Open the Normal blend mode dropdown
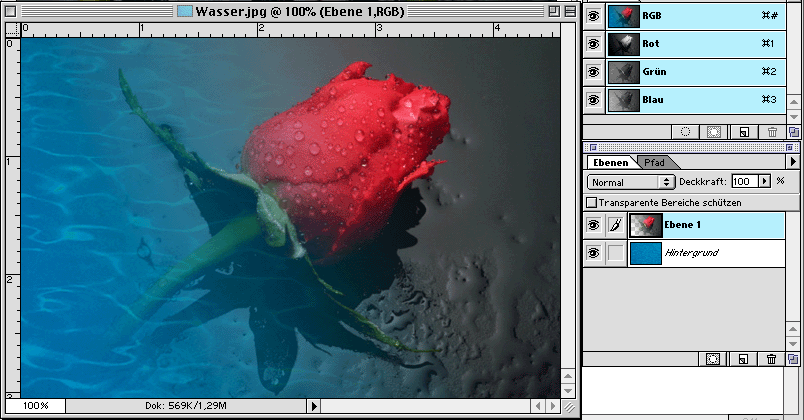 [631, 182]
